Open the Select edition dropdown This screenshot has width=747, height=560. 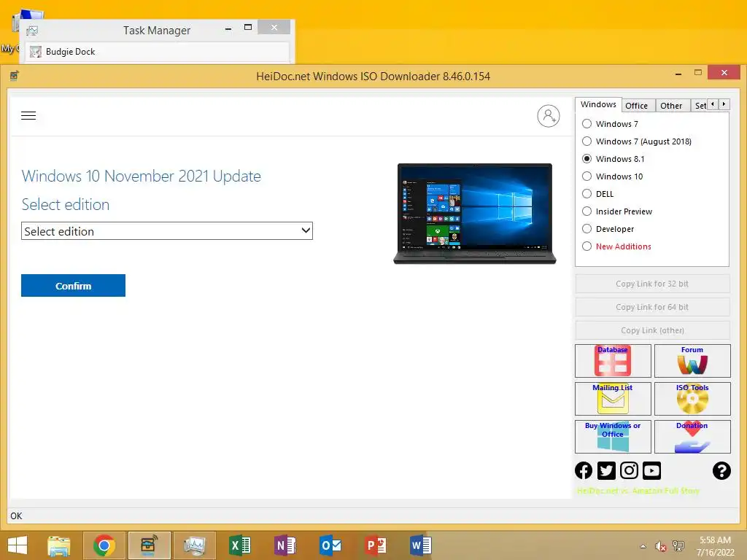click(167, 231)
